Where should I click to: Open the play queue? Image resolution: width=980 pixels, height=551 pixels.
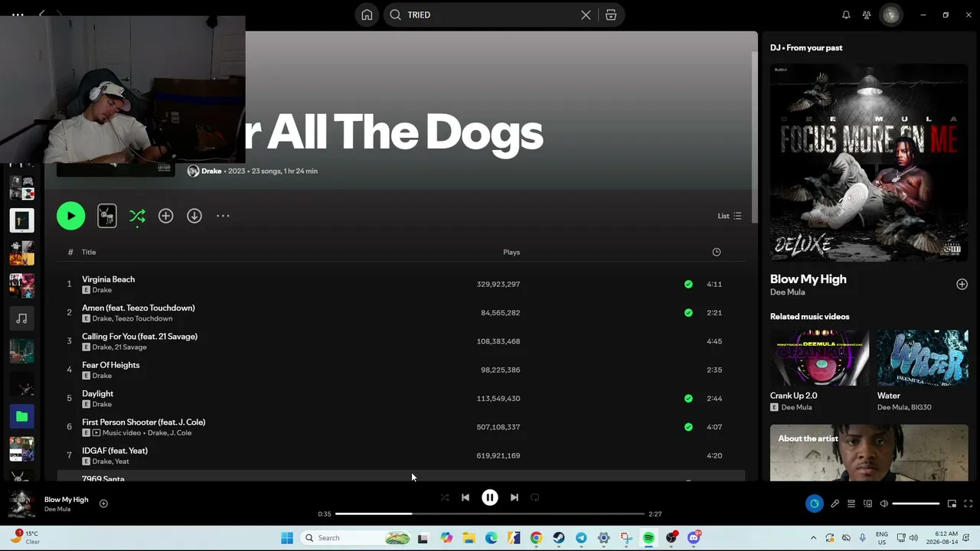(x=851, y=504)
